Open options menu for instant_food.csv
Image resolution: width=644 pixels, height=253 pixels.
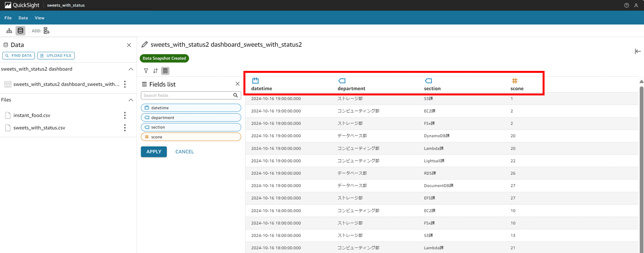click(x=125, y=115)
